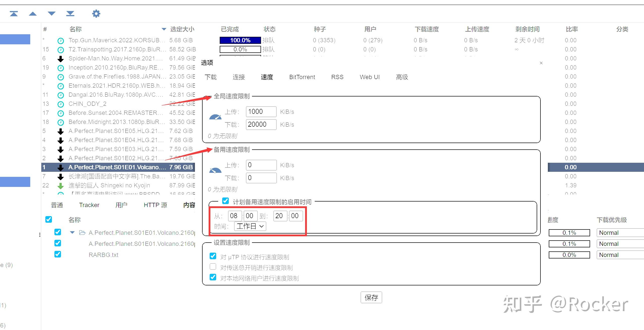Move selected torrent to top of queue
Screen dimensions: 644x330
pos(14,13)
